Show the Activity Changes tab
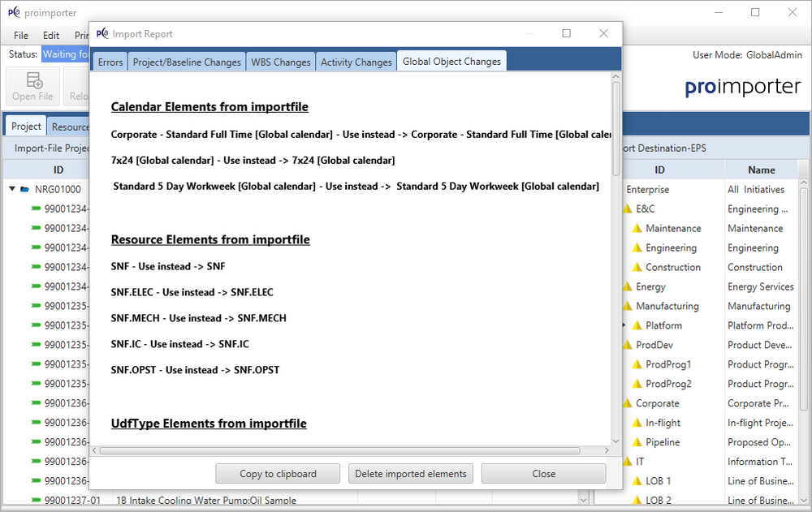 click(x=356, y=62)
